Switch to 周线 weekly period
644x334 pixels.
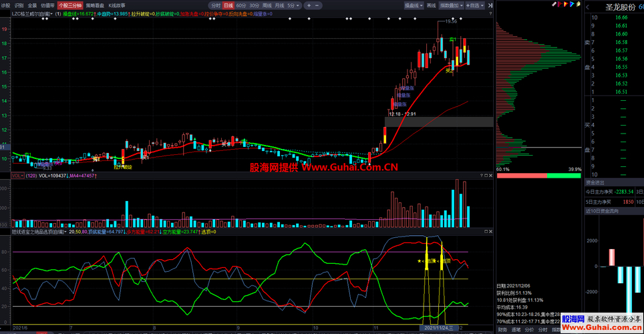(267, 5)
